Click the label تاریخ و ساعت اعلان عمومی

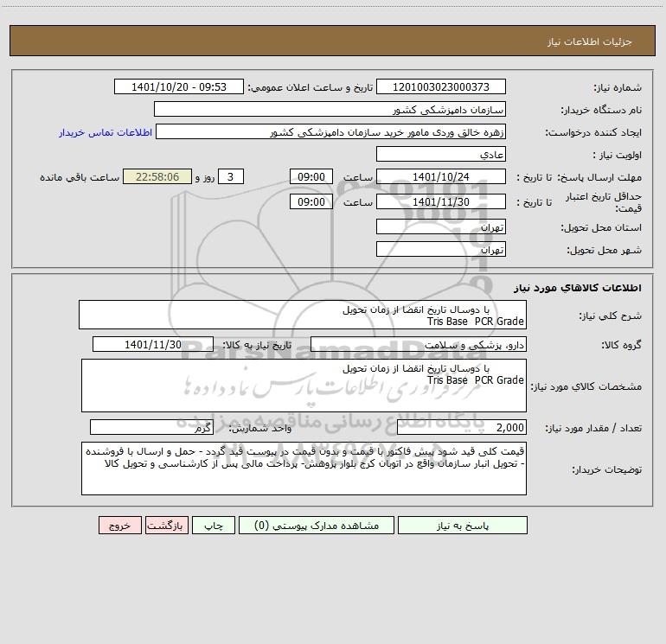click(x=310, y=87)
